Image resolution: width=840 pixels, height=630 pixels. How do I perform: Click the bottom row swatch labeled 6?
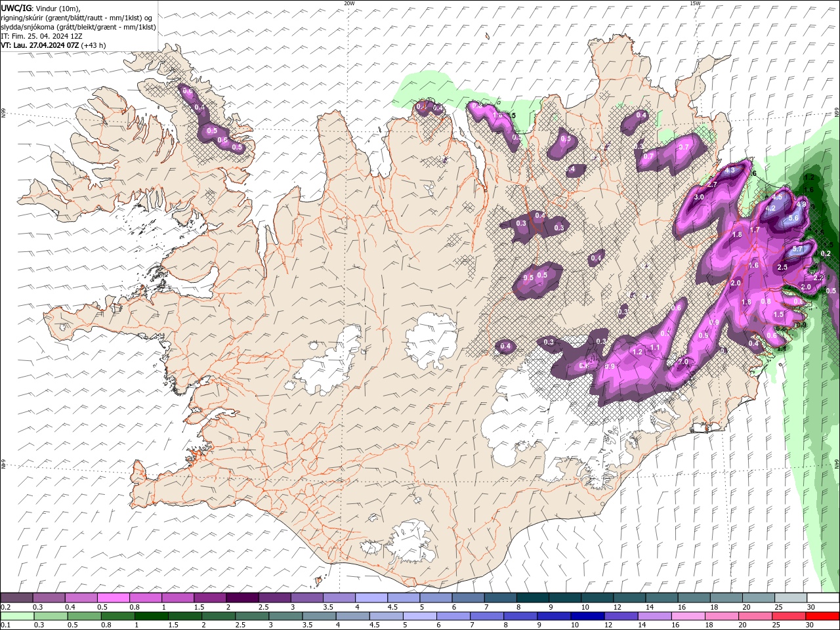pos(452,616)
